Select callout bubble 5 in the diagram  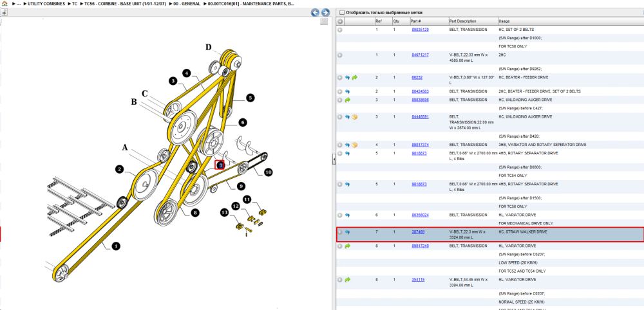click(251, 98)
